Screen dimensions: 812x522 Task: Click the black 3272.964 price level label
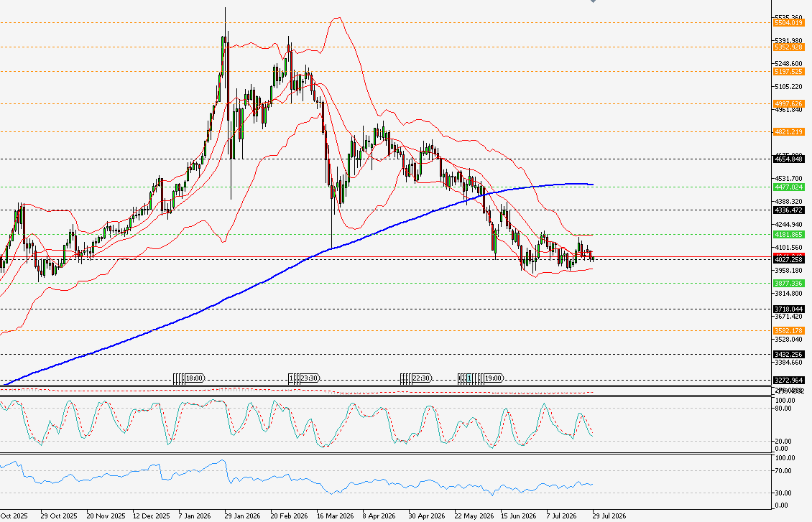pos(788,381)
